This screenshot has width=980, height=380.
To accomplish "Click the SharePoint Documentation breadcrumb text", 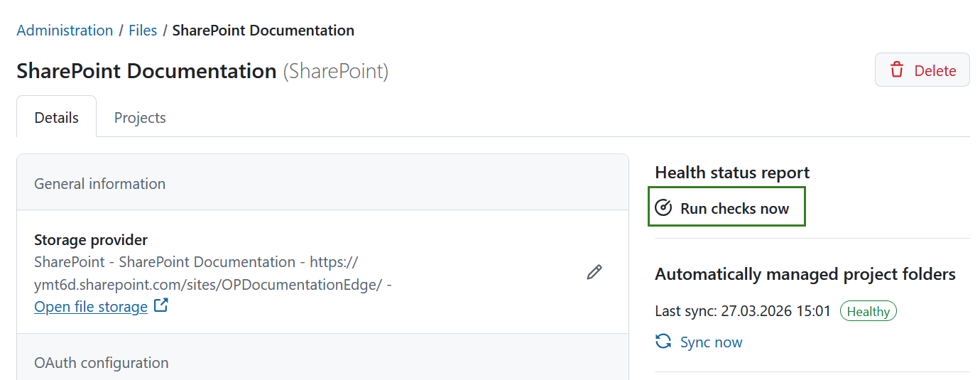I will tap(263, 31).
